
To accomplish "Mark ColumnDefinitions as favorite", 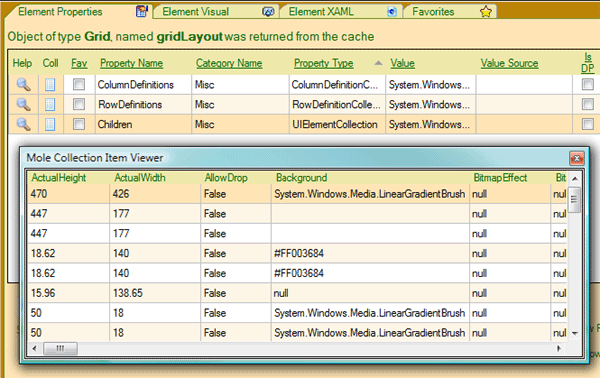I will tap(79, 84).
